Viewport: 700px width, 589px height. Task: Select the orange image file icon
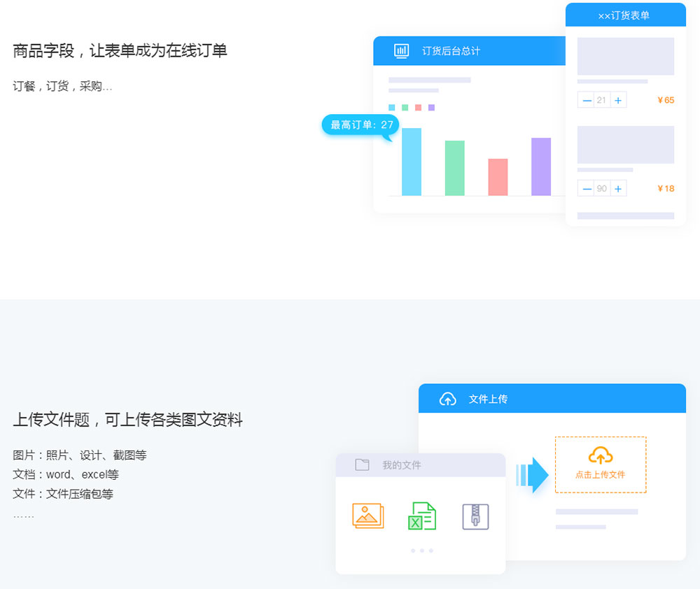coord(367,516)
